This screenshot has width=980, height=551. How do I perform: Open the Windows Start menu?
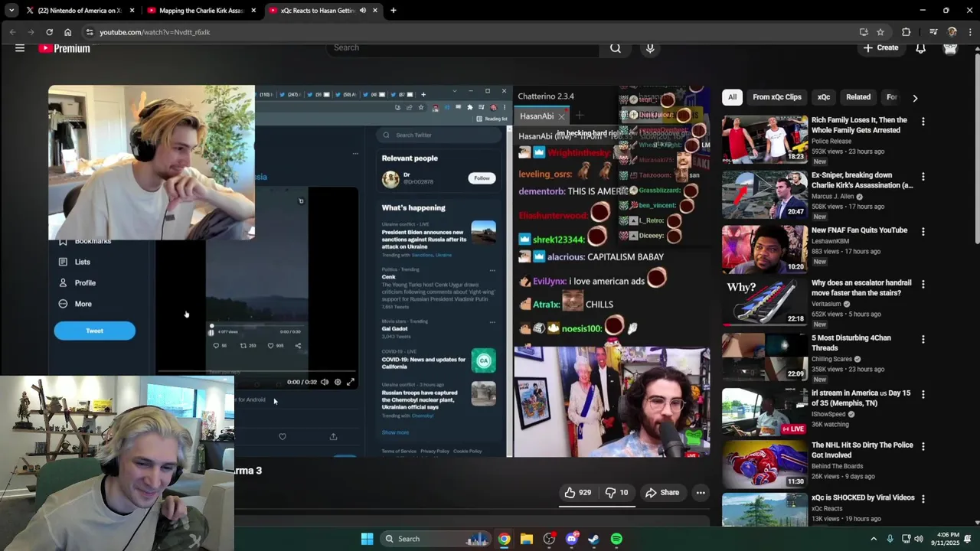[x=367, y=539]
